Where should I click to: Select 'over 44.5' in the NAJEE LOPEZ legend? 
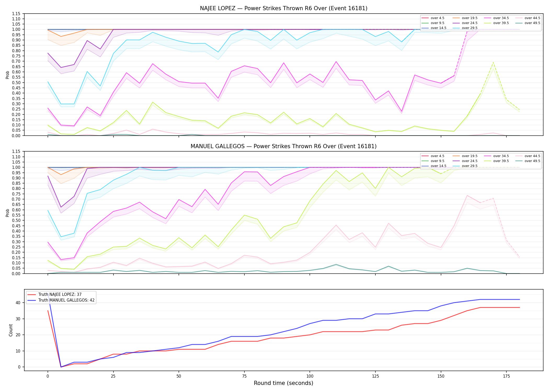528,18
